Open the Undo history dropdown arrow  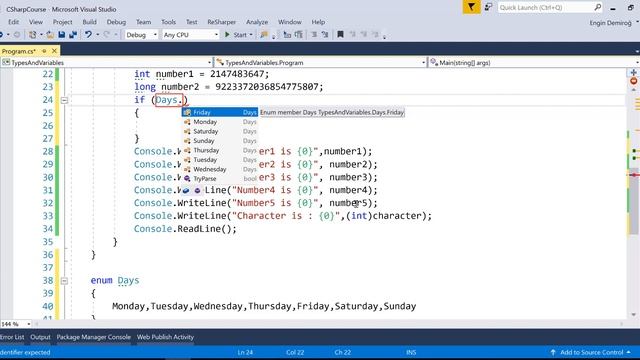pos(98,35)
